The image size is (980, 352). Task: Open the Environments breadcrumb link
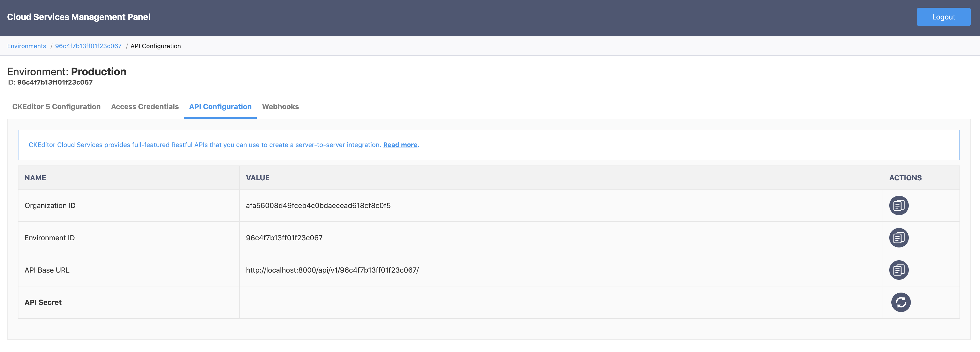pyautogui.click(x=27, y=46)
